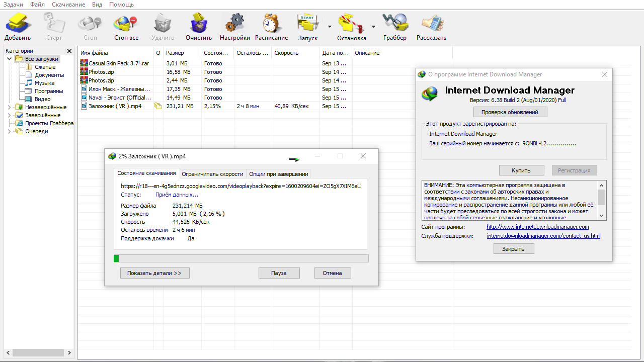Sort by the Описание column header
The height and width of the screenshot is (362, 644).
402,53
